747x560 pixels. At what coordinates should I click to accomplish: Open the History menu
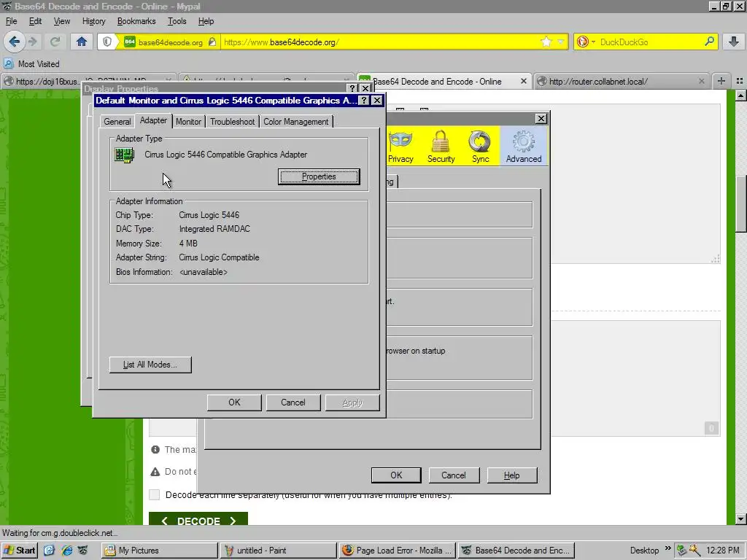click(94, 21)
